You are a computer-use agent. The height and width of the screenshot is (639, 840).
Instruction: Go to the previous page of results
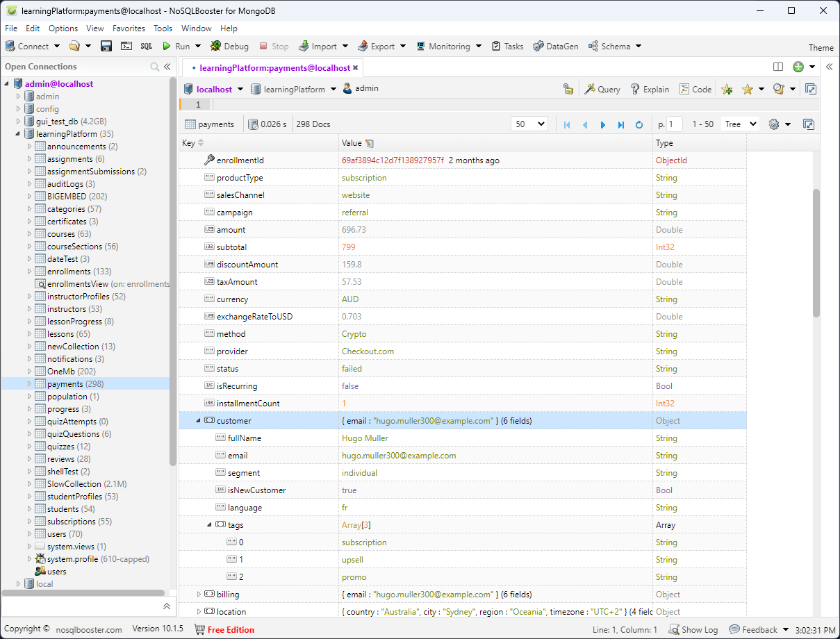pyautogui.click(x=585, y=124)
